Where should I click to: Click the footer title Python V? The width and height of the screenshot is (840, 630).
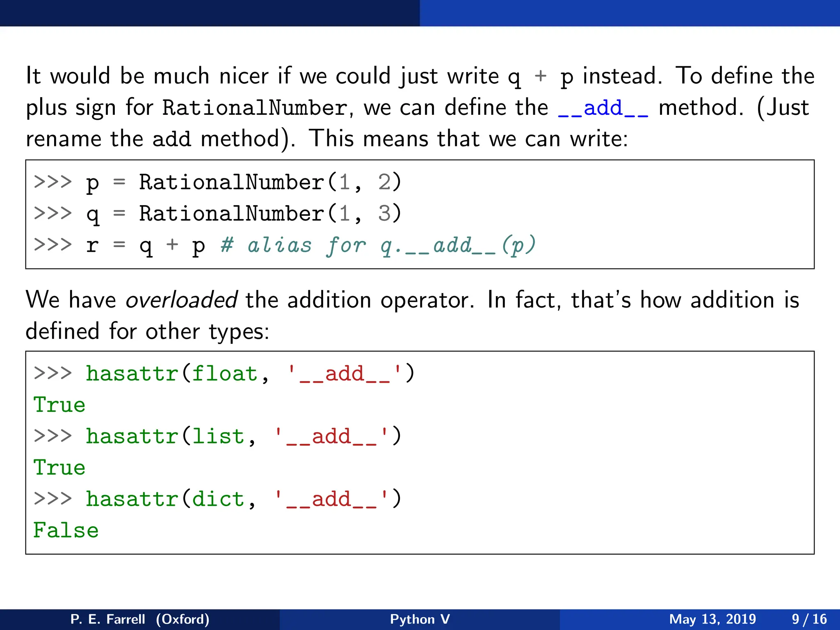[x=420, y=619]
